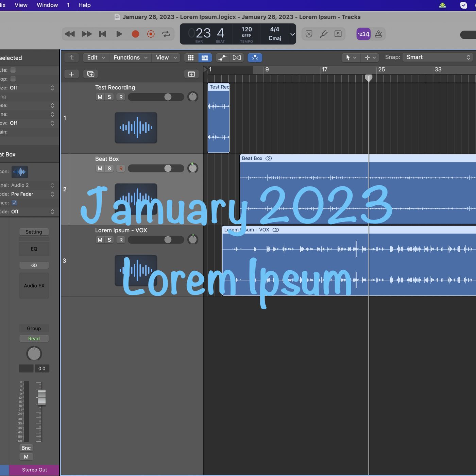The width and height of the screenshot is (476, 476).
Task: Mute the Test Recording track
Action: point(100,97)
